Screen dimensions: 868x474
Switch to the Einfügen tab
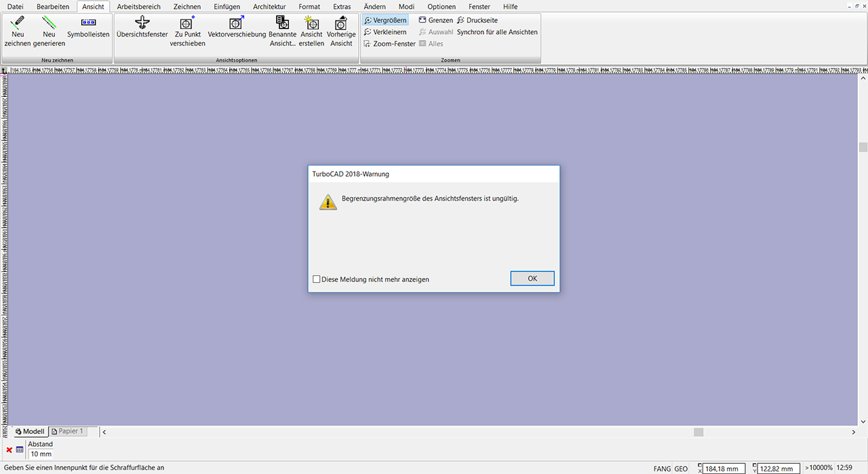(226, 7)
